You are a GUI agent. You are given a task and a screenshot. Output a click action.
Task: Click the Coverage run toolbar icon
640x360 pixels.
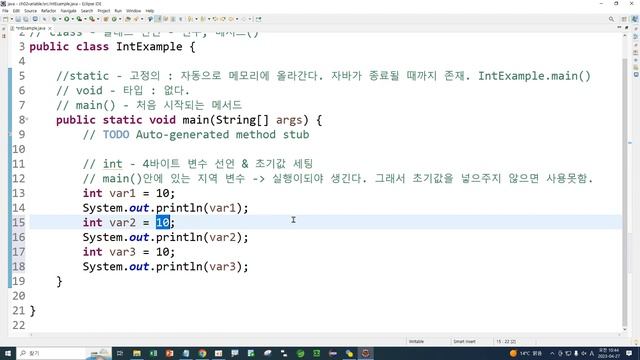tap(79, 19)
